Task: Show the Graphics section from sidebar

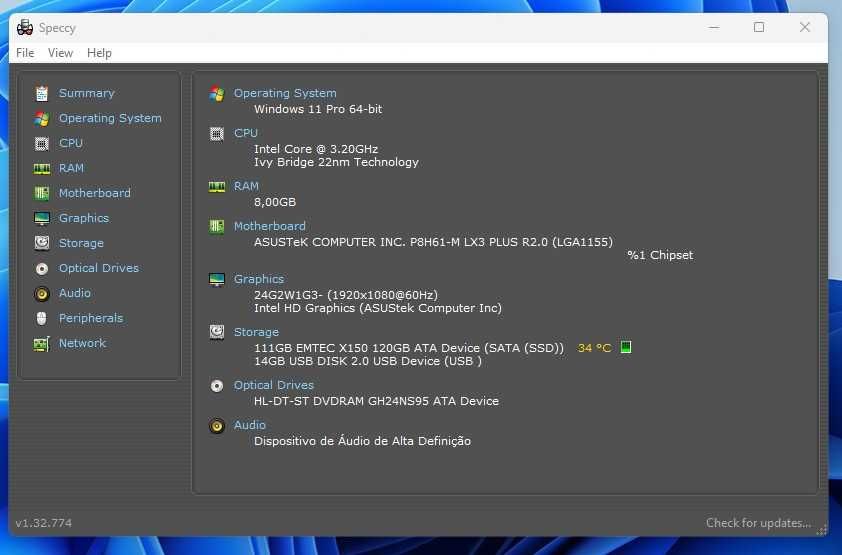Action: point(84,218)
